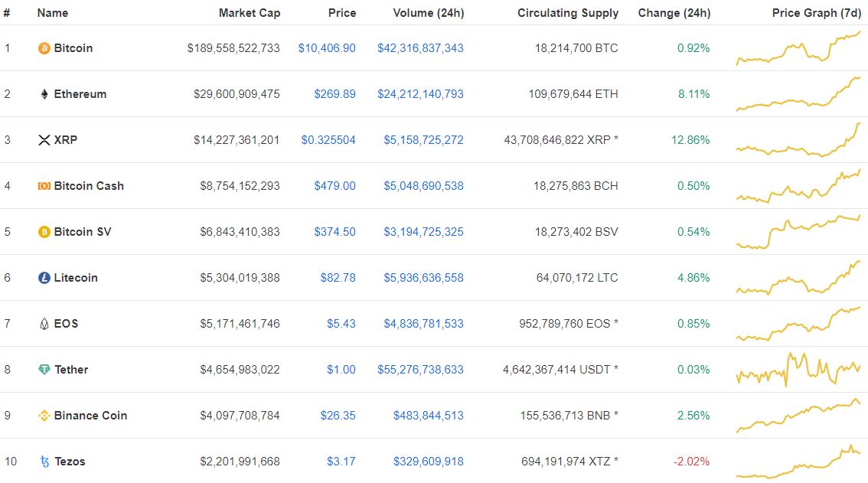Click the Bitcoin SV logo icon
Image resolution: width=868 pixels, height=483 pixels.
[x=44, y=232]
